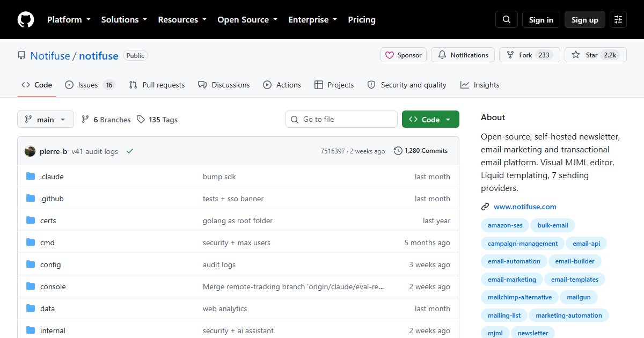The image size is (644, 338).
Task: Open Security and quality tab
Action: click(407, 85)
